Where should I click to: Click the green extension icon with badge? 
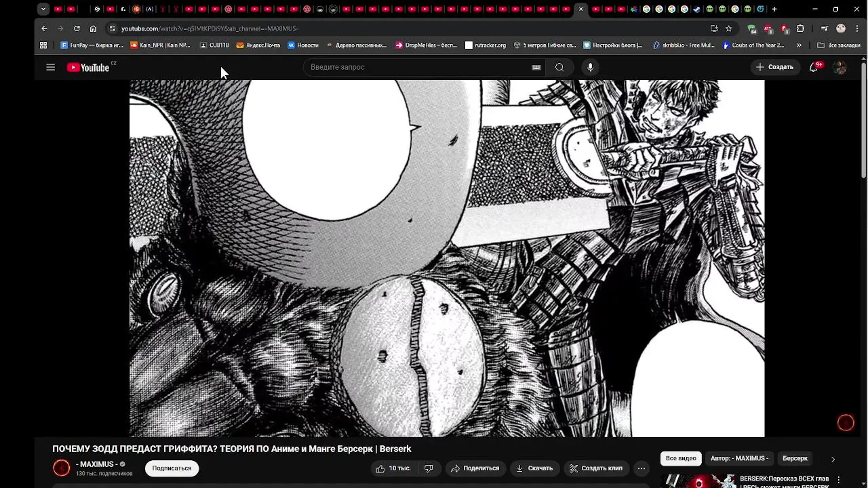tap(752, 28)
